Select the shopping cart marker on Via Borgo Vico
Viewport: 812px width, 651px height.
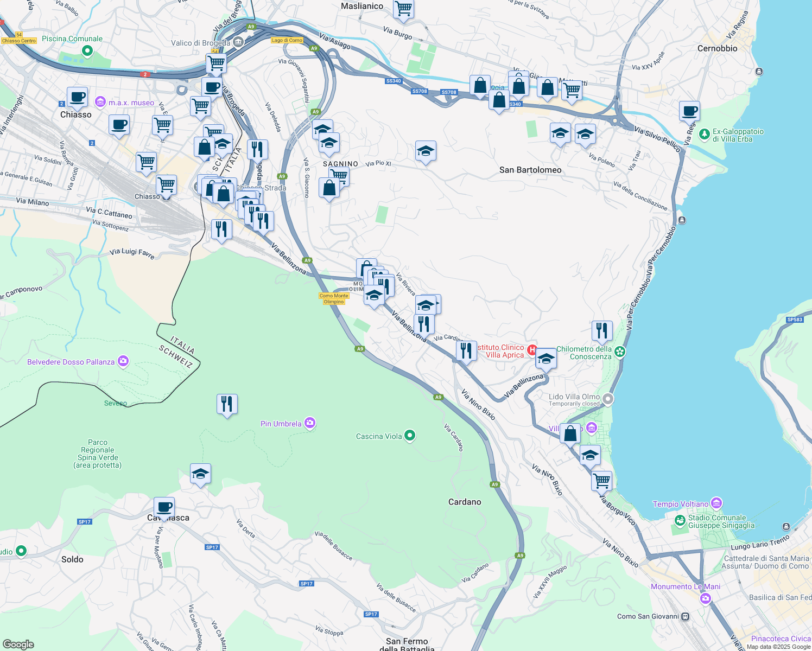601,481
